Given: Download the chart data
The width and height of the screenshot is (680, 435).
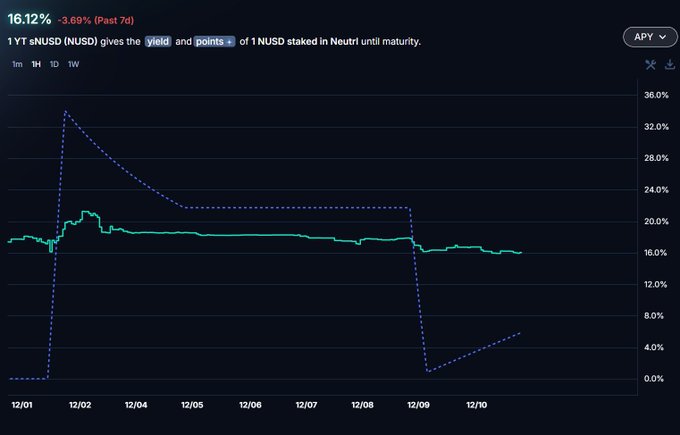Looking at the screenshot, I should [669, 65].
